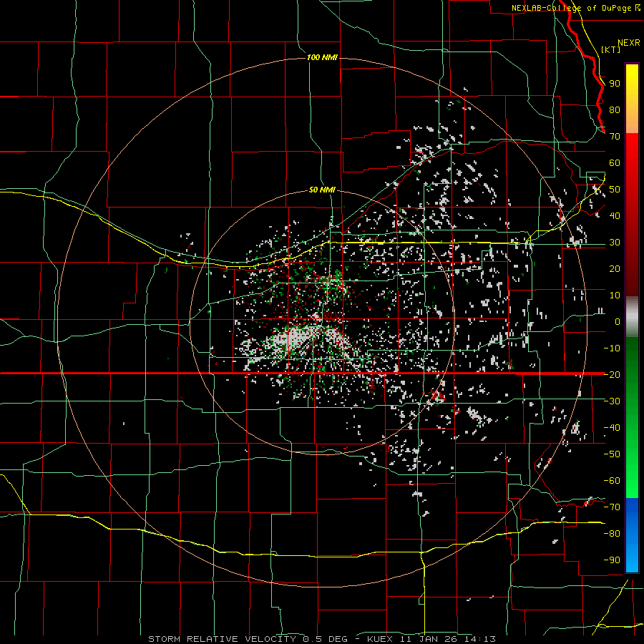
Task: Click the 70 value on the velocity scale
Action: point(615,137)
